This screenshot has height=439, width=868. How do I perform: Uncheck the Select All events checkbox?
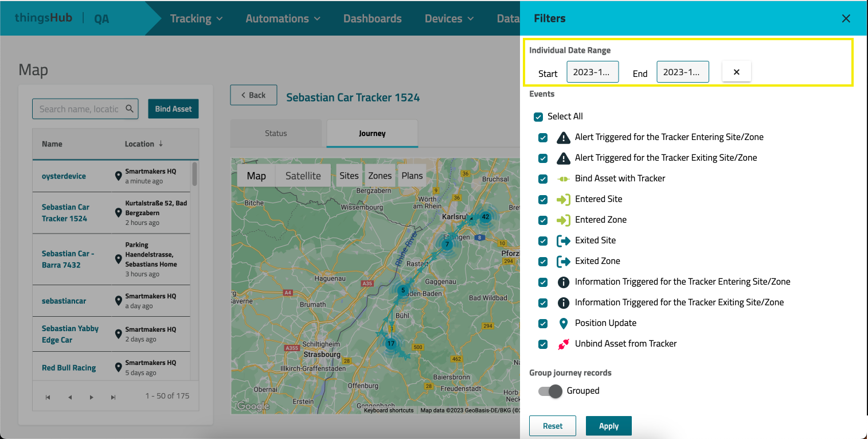pyautogui.click(x=538, y=116)
